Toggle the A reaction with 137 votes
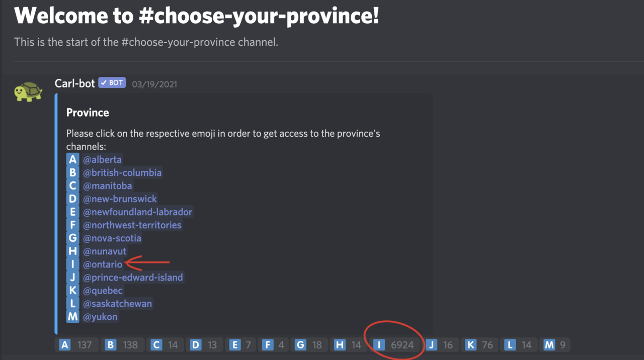644x360 pixels. pyautogui.click(x=75, y=345)
